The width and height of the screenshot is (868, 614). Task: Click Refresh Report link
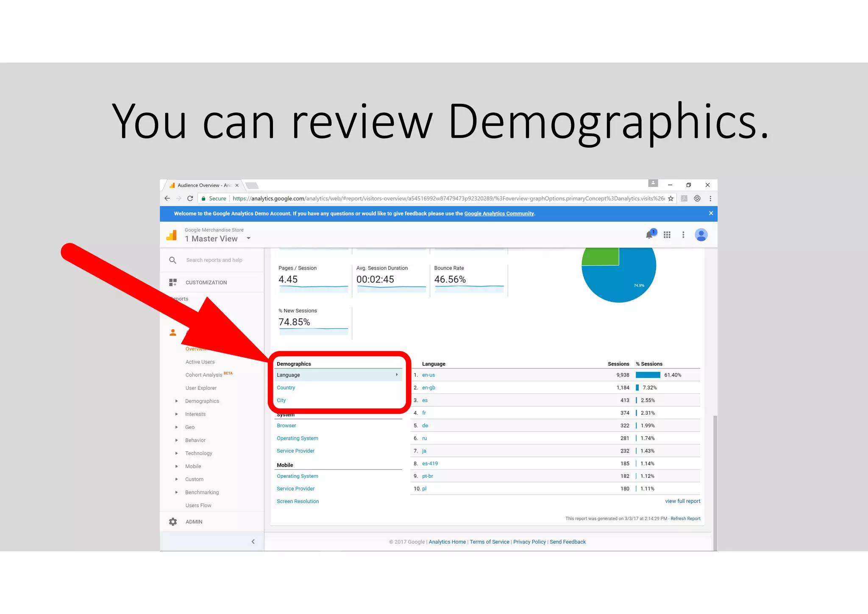click(x=685, y=519)
